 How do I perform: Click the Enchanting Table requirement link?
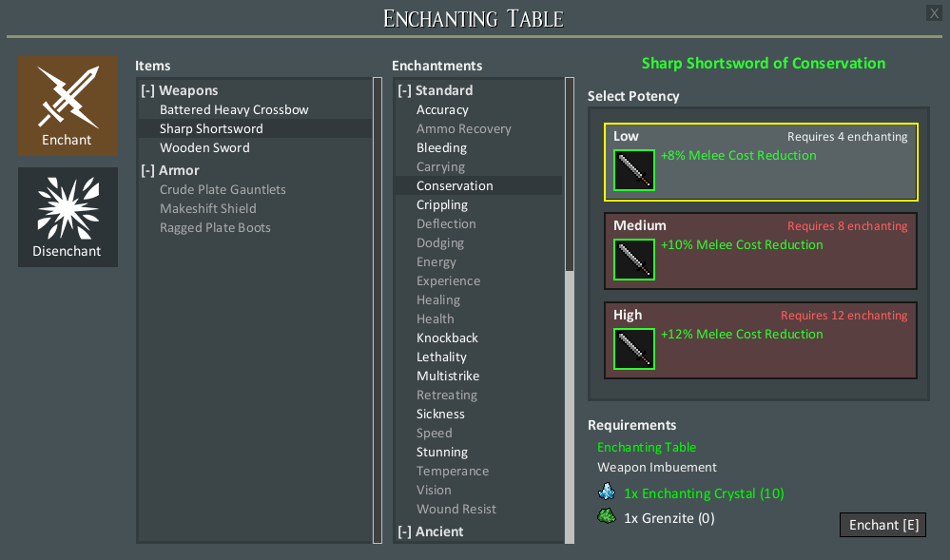pyautogui.click(x=647, y=447)
